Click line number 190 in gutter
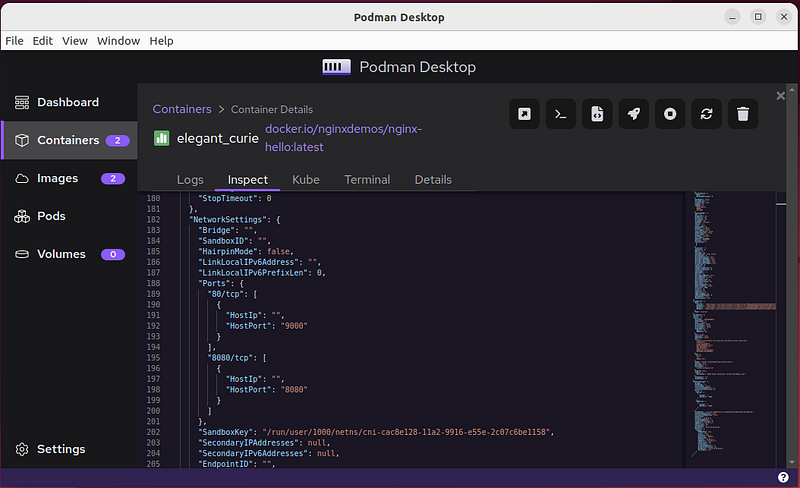 point(153,305)
